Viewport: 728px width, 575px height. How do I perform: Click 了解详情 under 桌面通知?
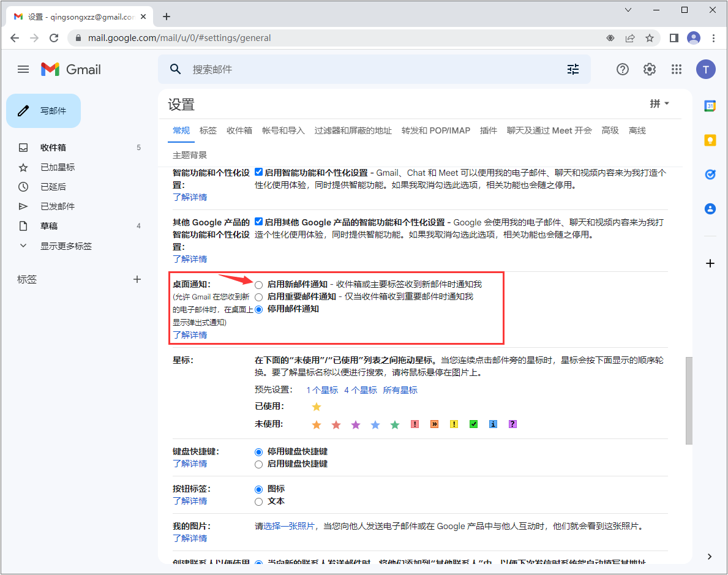[x=190, y=335]
